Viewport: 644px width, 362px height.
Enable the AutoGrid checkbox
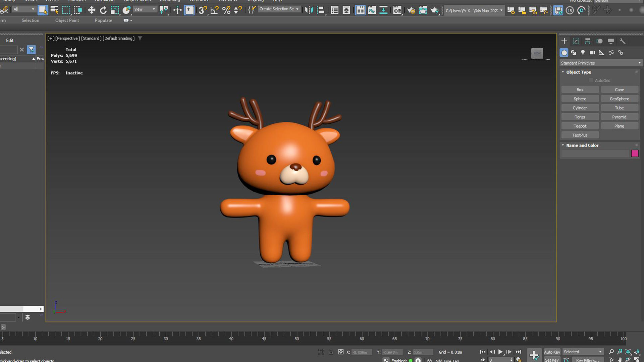[591, 80]
